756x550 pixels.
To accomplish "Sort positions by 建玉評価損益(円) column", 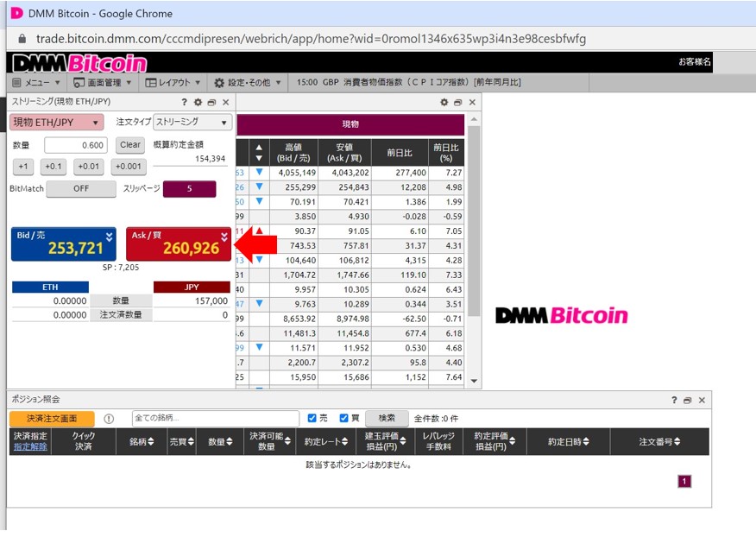I will point(385,441).
